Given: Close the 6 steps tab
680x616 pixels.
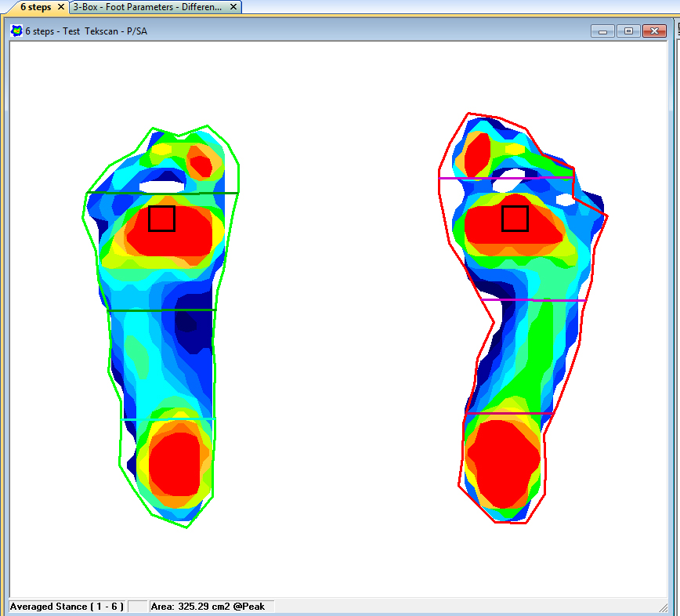Looking at the screenshot, I should 61,7.
